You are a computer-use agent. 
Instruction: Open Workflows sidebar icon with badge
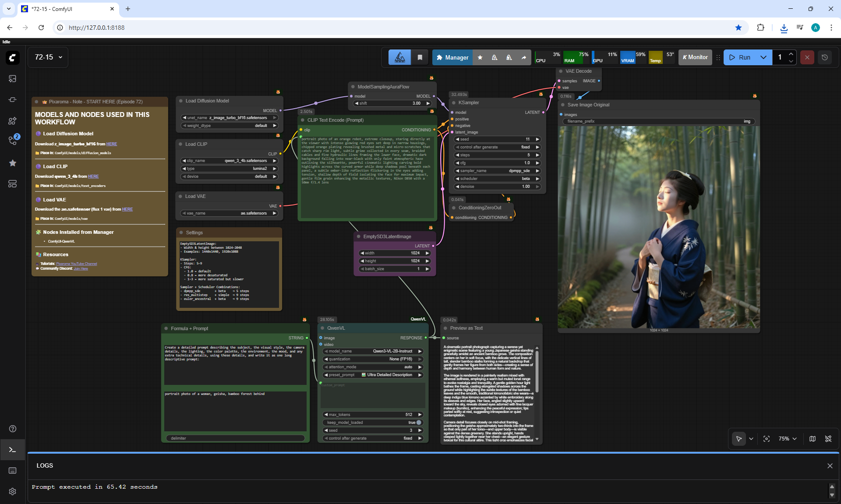pyautogui.click(x=12, y=141)
